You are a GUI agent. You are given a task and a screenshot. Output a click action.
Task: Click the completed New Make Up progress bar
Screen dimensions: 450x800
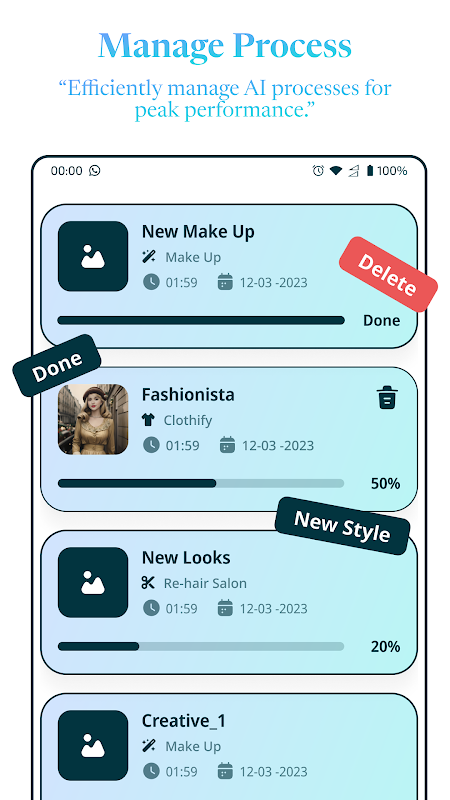[x=201, y=320]
